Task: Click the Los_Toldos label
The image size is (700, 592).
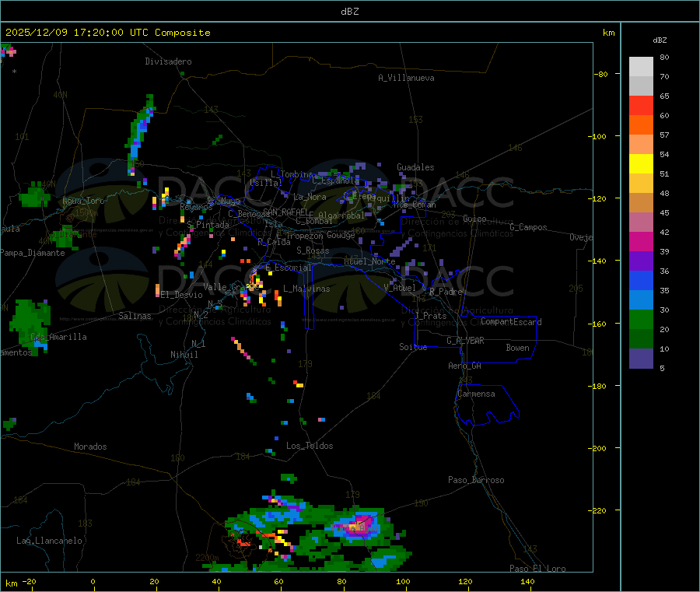Action: [310, 446]
